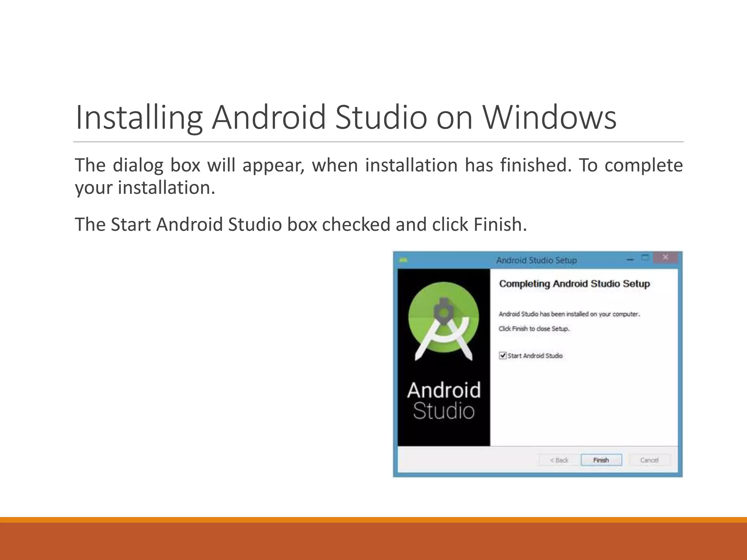747x560 pixels.
Task: Close the Android Studio Setup window
Action: 665,257
